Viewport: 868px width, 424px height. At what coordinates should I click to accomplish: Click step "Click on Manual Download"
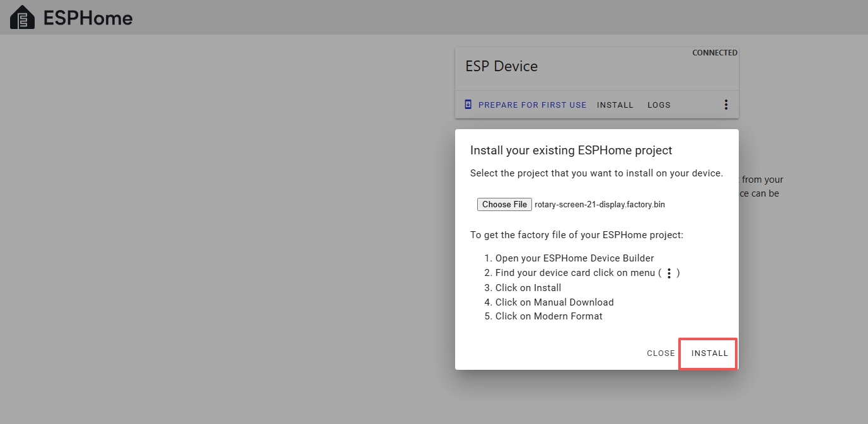pos(554,302)
